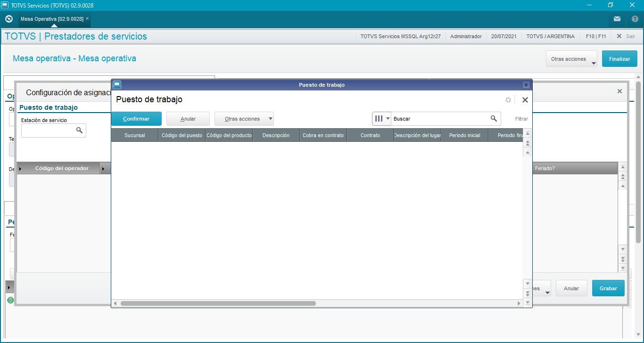Click the Estación de servicio input field
The image size is (644, 343).
(x=48, y=131)
